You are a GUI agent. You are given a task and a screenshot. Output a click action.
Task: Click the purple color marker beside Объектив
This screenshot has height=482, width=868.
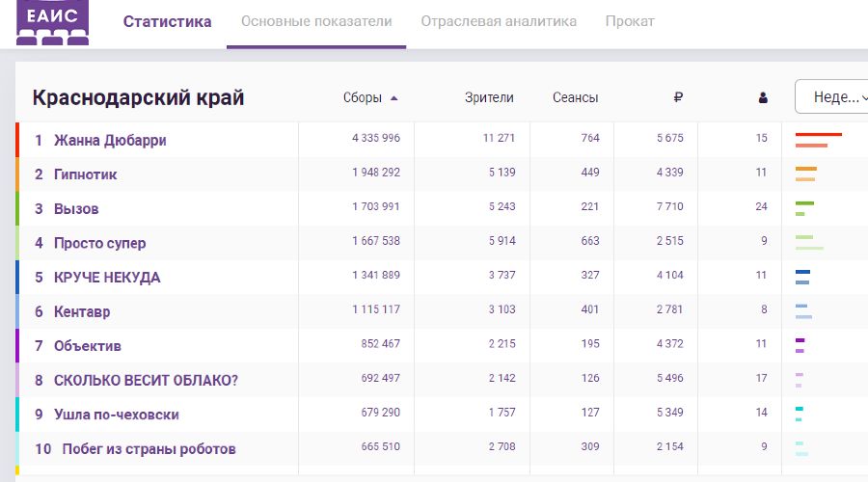pos(17,345)
